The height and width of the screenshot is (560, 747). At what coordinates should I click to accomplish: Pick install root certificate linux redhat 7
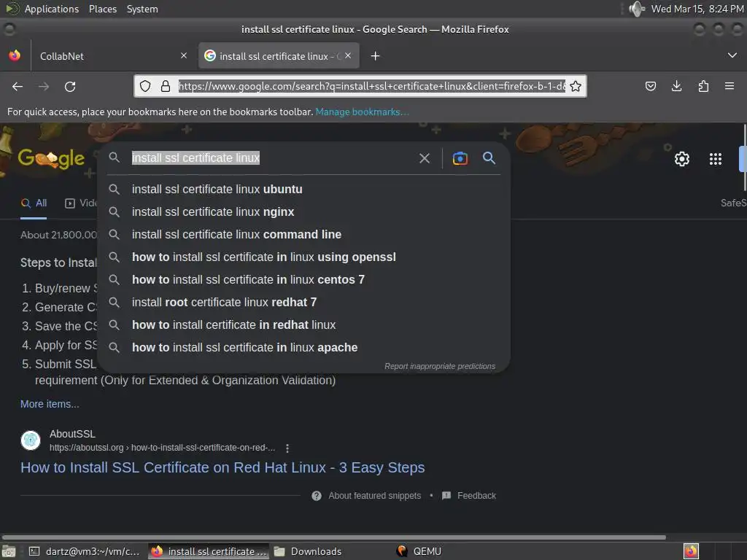point(303,303)
